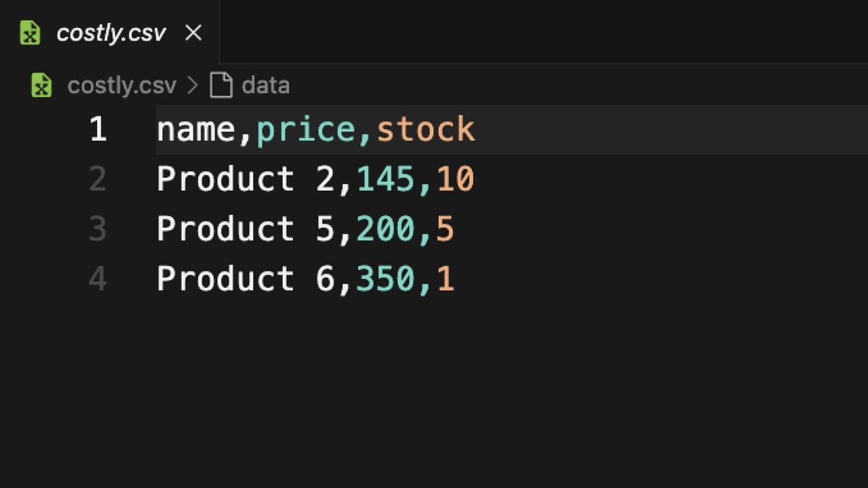Click the price value 200 for Product 5

click(385, 229)
